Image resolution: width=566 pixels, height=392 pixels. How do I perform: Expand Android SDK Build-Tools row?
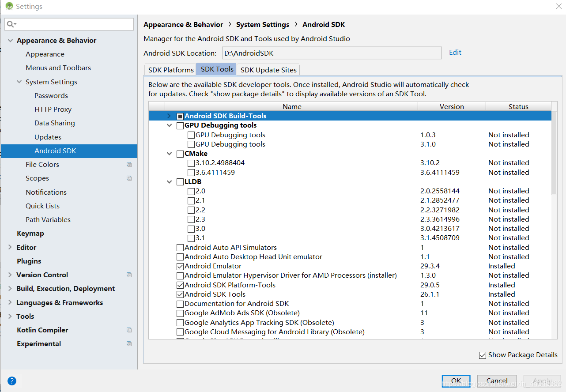click(169, 116)
